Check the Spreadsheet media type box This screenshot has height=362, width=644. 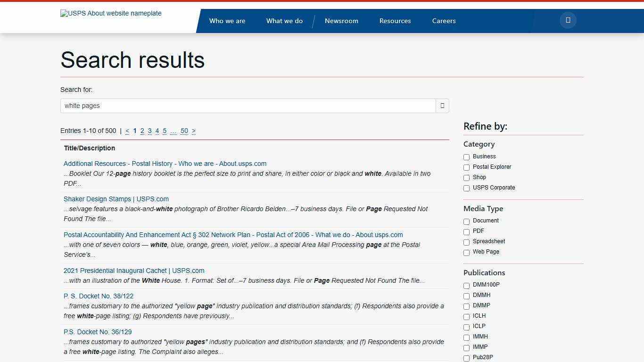[x=466, y=242]
